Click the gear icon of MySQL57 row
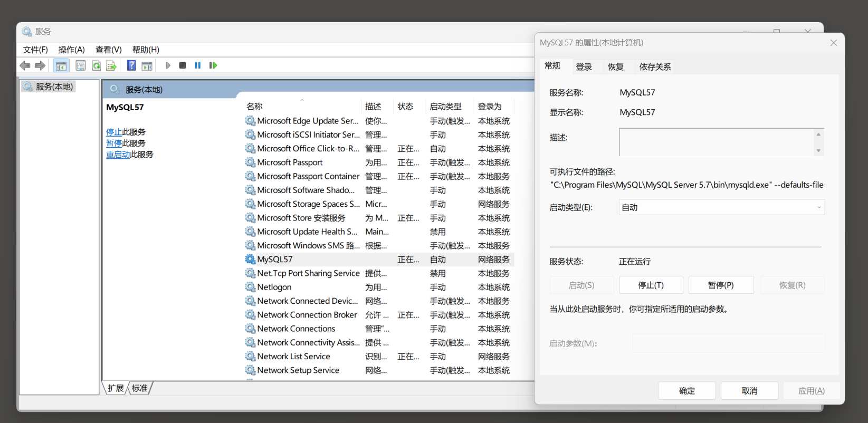 click(250, 259)
